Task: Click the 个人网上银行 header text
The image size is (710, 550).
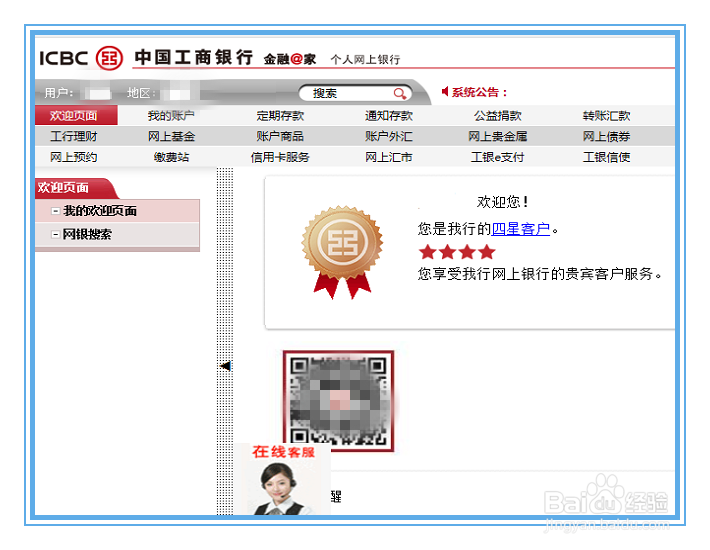Action: pos(365,60)
